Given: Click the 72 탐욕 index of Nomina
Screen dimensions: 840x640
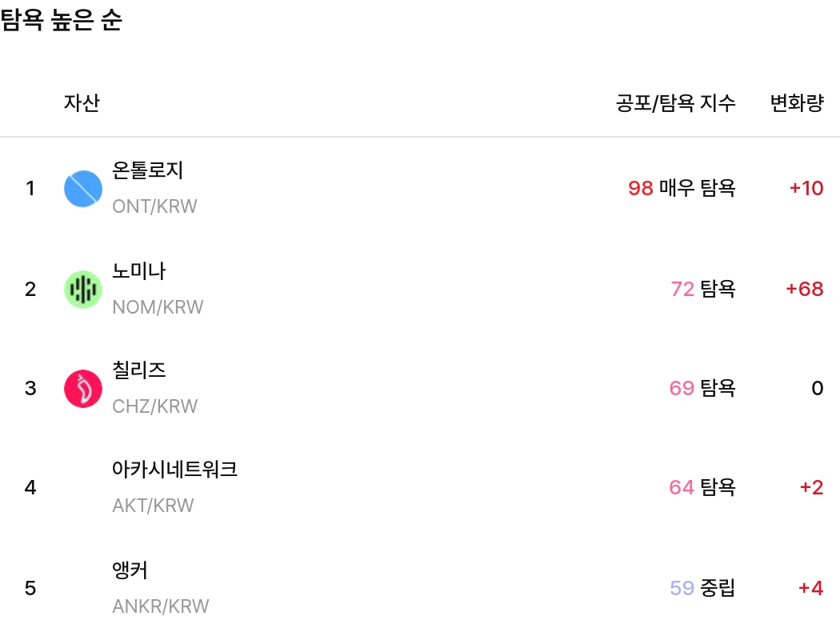Looking at the screenshot, I should [702, 289].
